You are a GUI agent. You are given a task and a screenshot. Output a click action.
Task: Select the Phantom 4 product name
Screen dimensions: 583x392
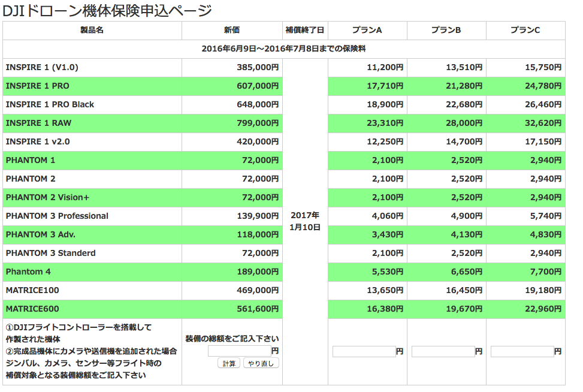point(28,272)
